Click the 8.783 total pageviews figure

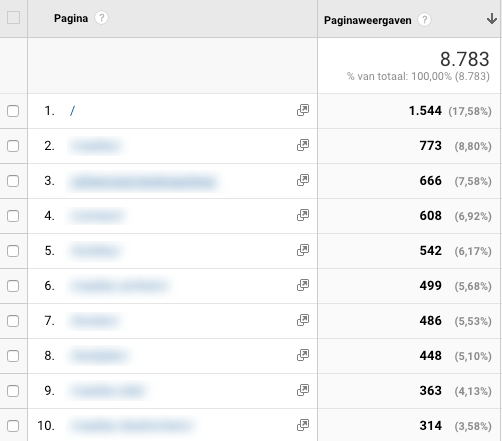tap(465, 59)
